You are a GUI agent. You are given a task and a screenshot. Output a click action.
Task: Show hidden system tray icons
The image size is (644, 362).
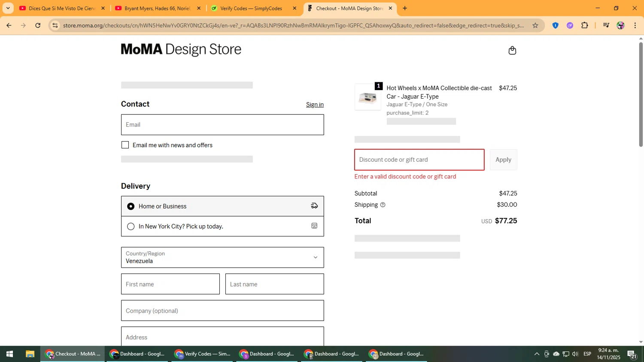[x=537, y=354]
